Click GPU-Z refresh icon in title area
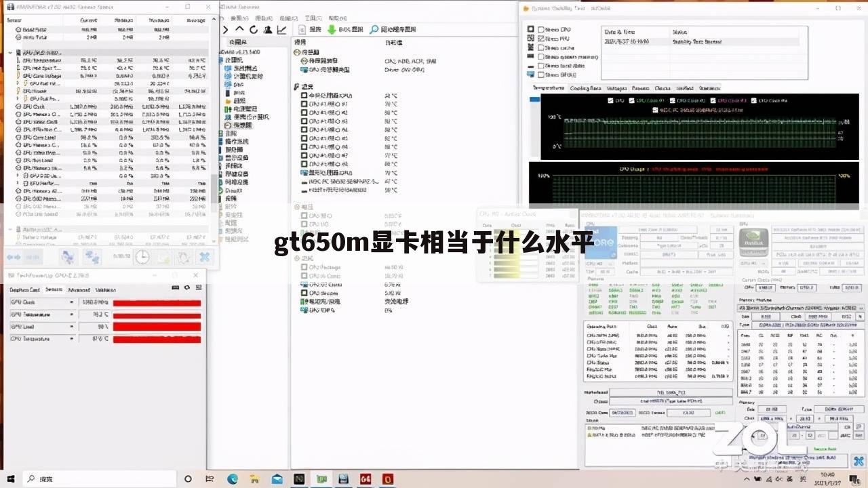Screen dimensions: 868x488 (x=186, y=288)
